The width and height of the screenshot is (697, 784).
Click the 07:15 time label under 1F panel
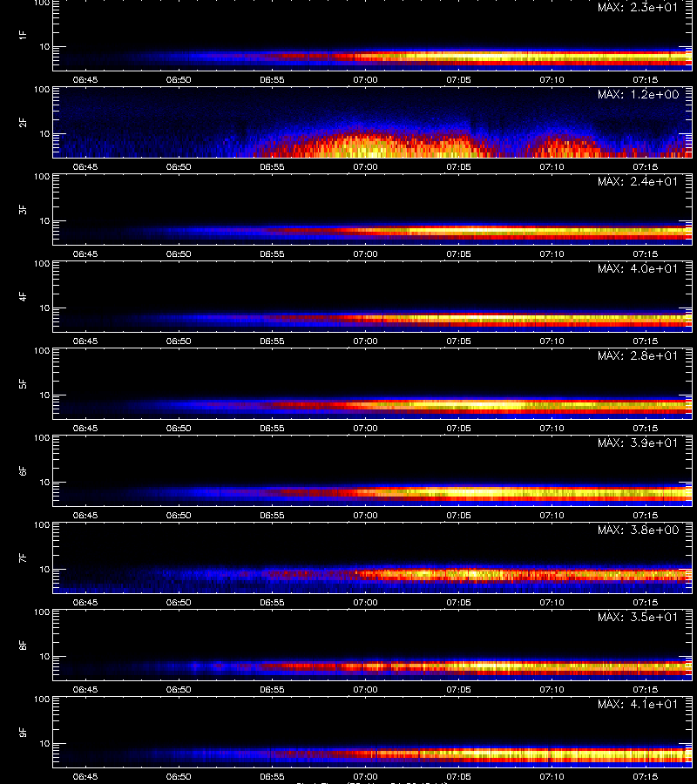coord(645,79)
